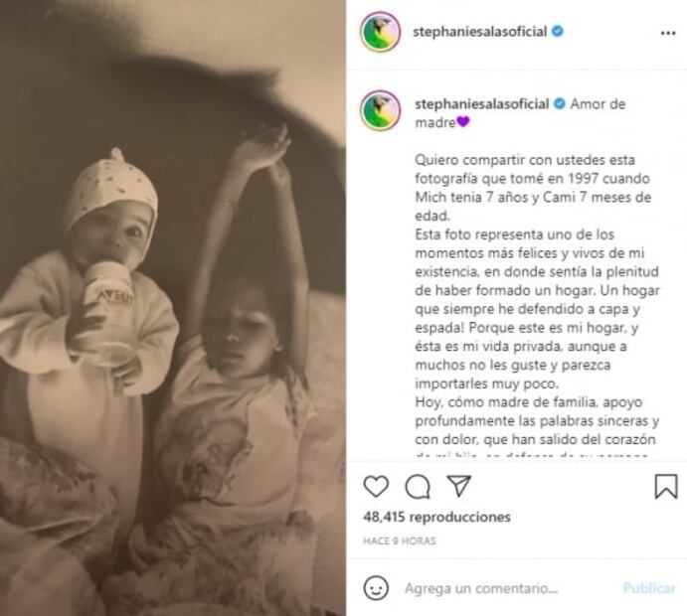Open comments via speech bubble icon
The height and width of the screenshot is (616, 687).
(x=418, y=487)
